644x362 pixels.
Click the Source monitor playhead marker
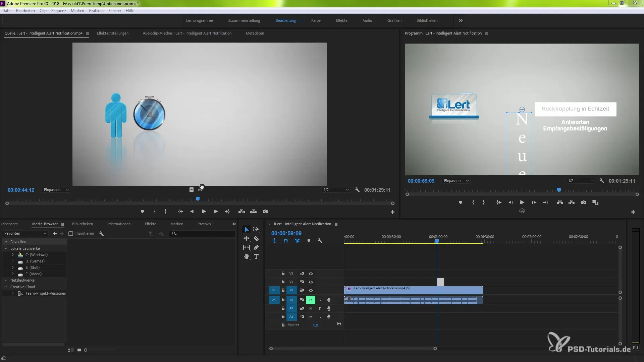click(198, 199)
